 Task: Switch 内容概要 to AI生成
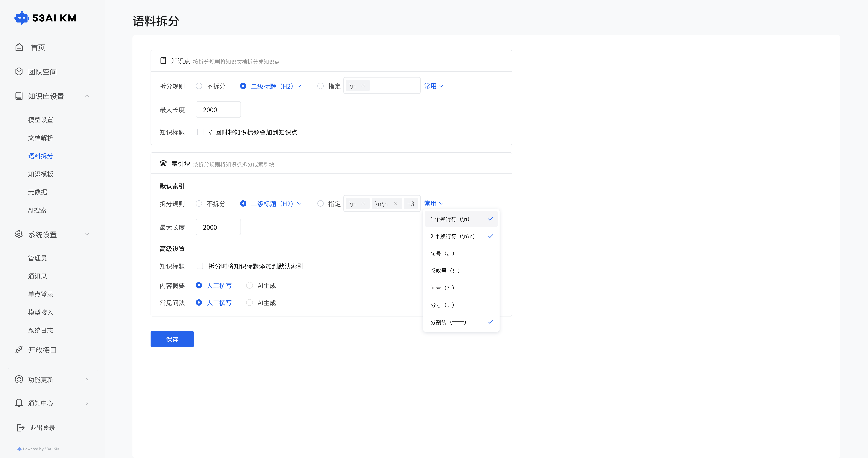click(250, 285)
